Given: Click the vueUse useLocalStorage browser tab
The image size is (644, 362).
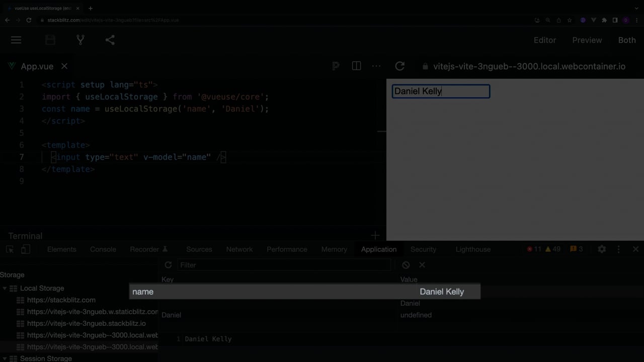Looking at the screenshot, I should click(43, 8).
